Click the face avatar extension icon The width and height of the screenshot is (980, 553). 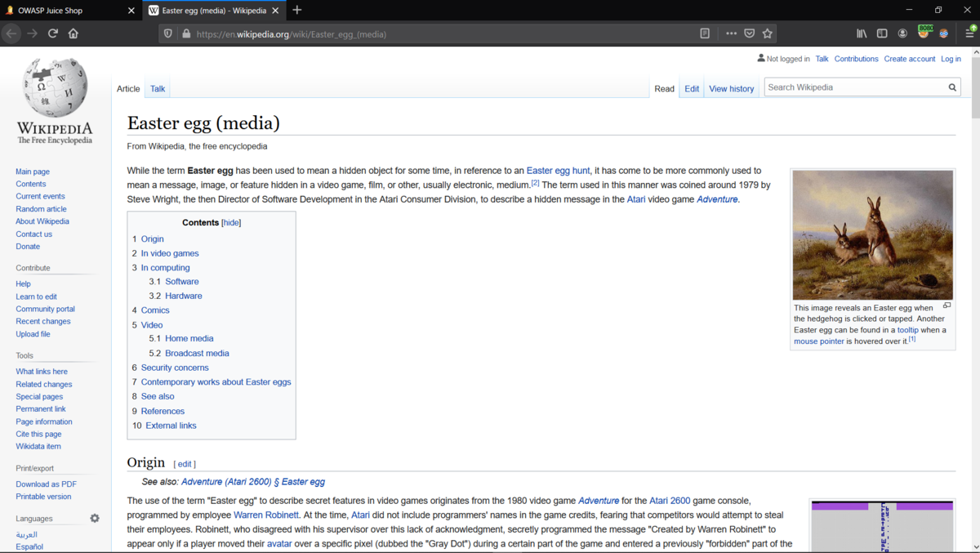click(x=944, y=33)
